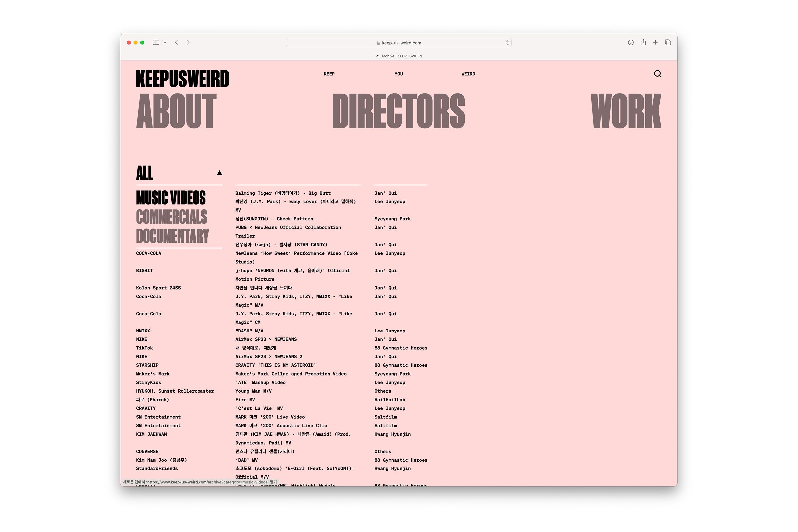Open Balming Tiger Big Butt entry

[283, 193]
